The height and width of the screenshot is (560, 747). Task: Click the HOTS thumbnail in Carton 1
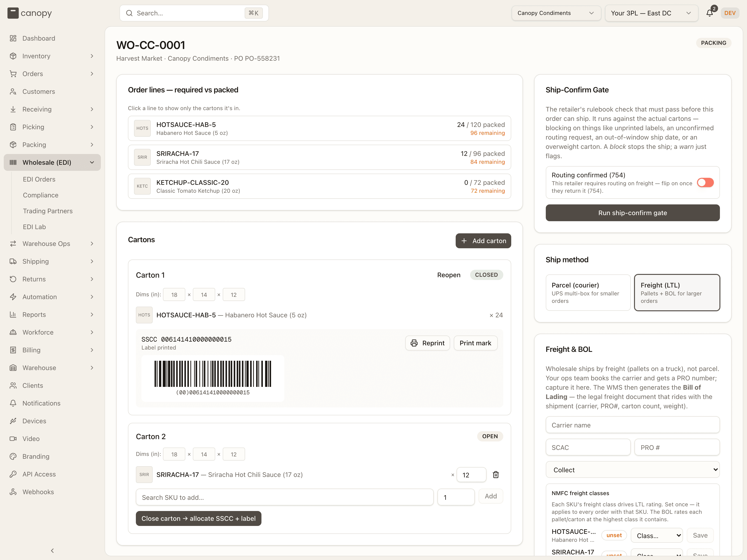(144, 315)
